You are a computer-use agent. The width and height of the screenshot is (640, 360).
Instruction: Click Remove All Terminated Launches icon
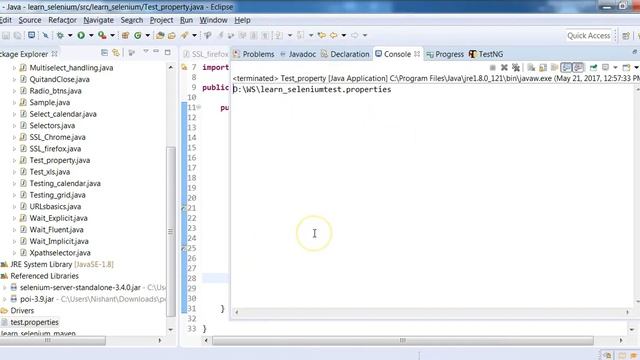516,68
